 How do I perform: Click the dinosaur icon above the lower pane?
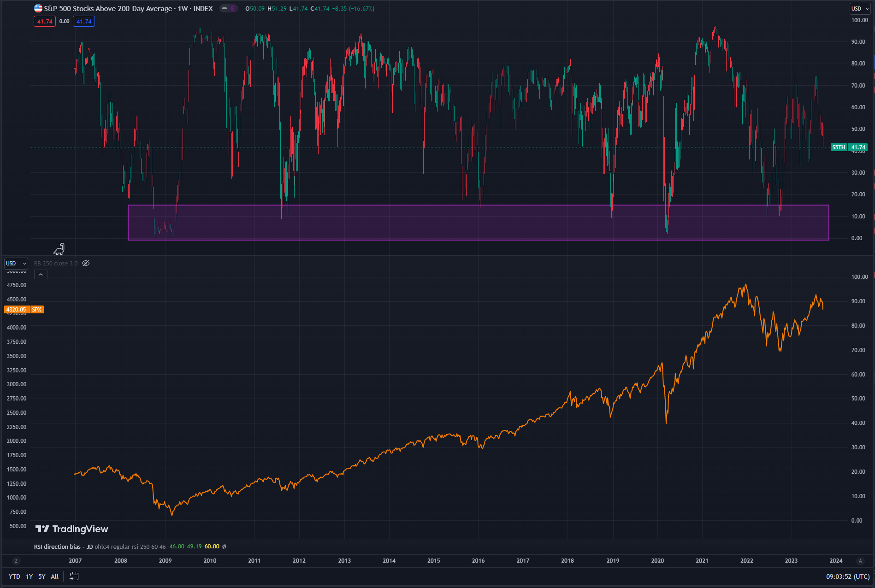59,249
